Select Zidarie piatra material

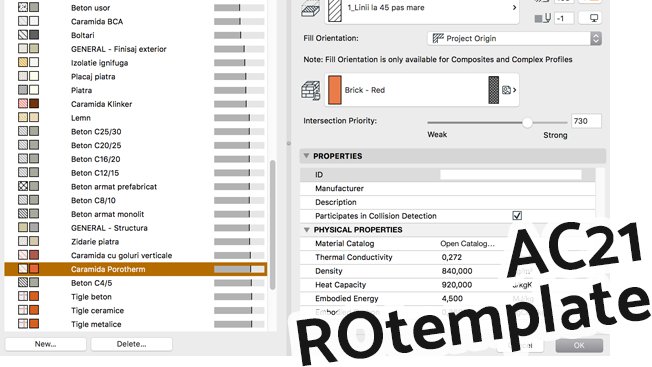(136, 241)
